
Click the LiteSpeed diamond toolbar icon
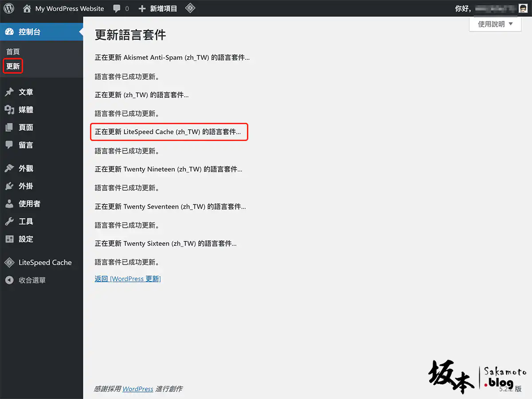[x=190, y=8]
